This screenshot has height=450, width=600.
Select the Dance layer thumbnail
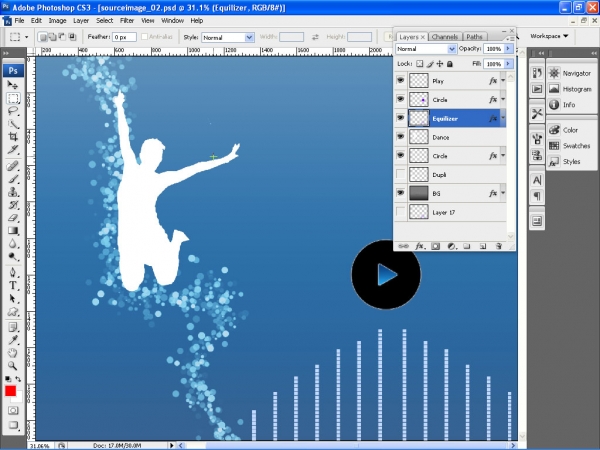point(419,137)
